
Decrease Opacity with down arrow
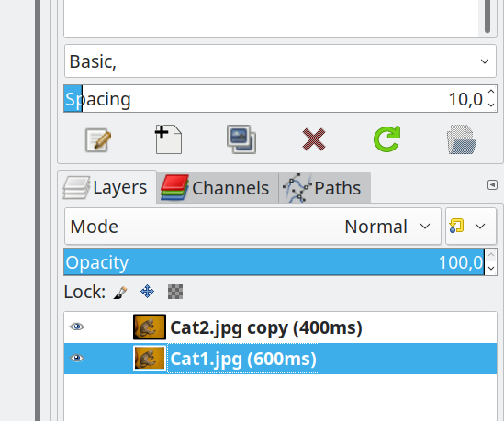point(491,268)
